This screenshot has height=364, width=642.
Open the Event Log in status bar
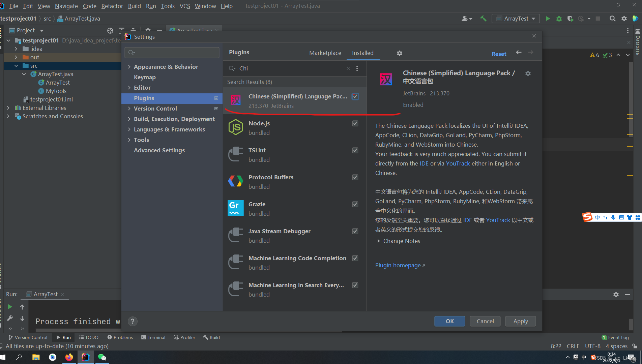click(615, 337)
